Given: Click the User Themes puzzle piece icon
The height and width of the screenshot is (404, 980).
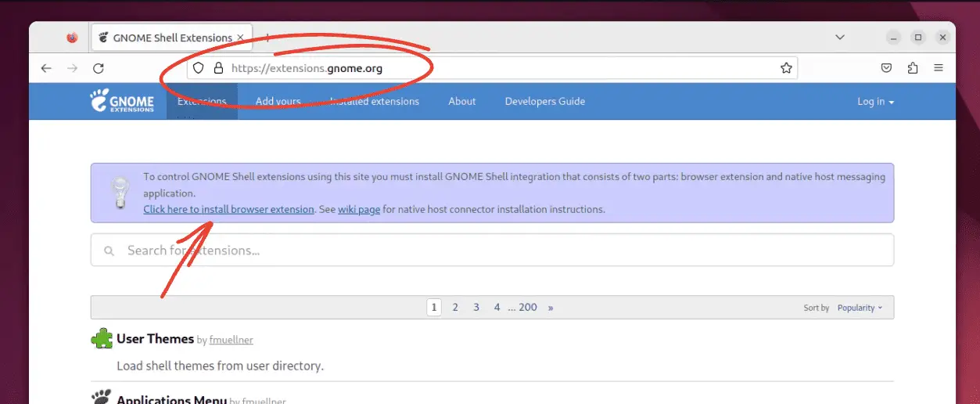Looking at the screenshot, I should [102, 339].
